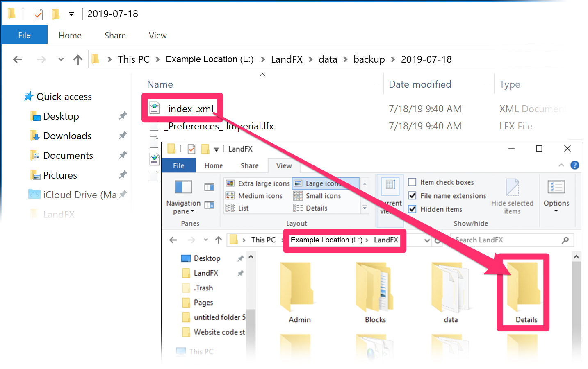The width and height of the screenshot is (588, 369).
Task: Choose Details layout
Action: click(310, 208)
